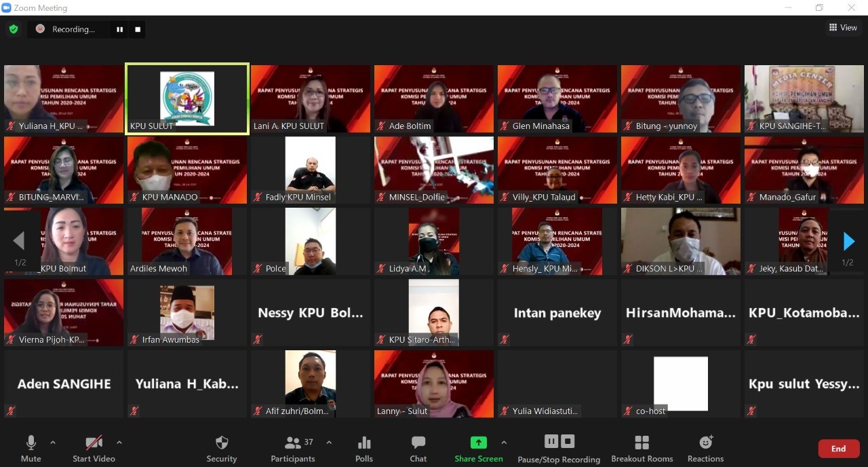This screenshot has width=868, height=467.
Task: Open the Reactions menu
Action: [705, 448]
